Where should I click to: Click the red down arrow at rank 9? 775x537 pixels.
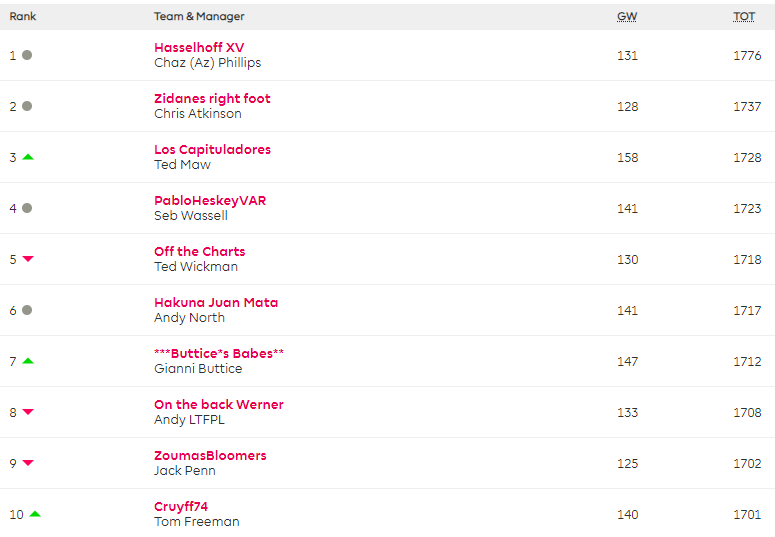click(x=28, y=463)
